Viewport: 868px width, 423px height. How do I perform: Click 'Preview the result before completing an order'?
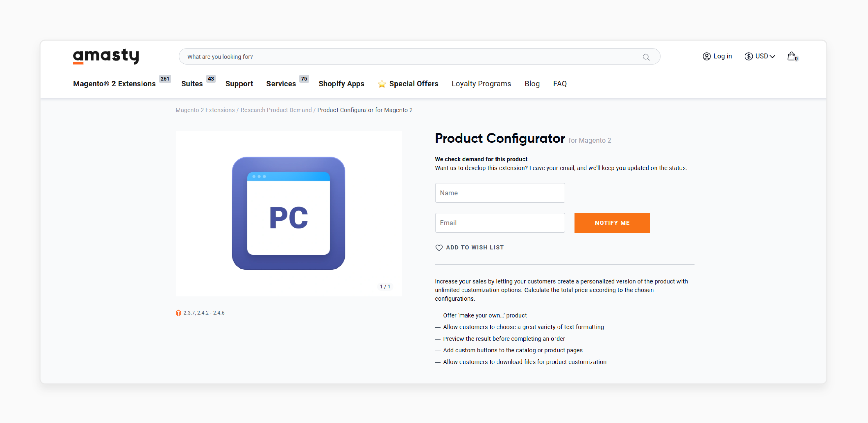point(503,339)
